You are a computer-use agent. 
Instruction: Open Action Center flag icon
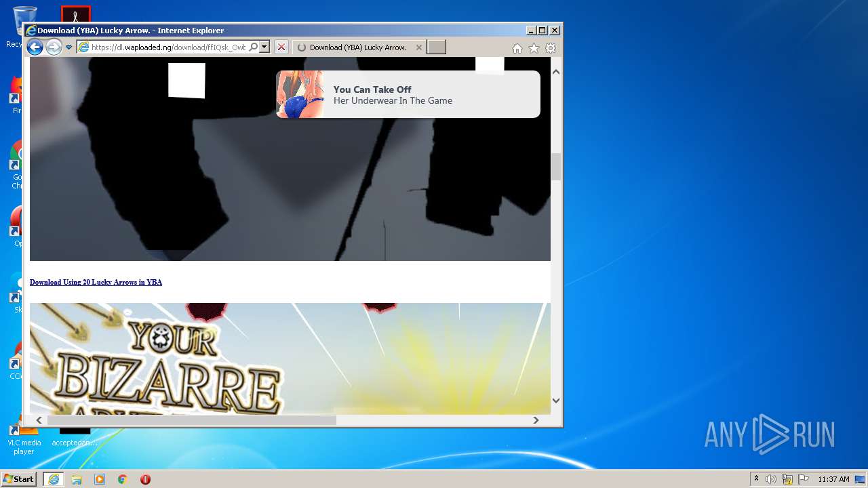804,479
